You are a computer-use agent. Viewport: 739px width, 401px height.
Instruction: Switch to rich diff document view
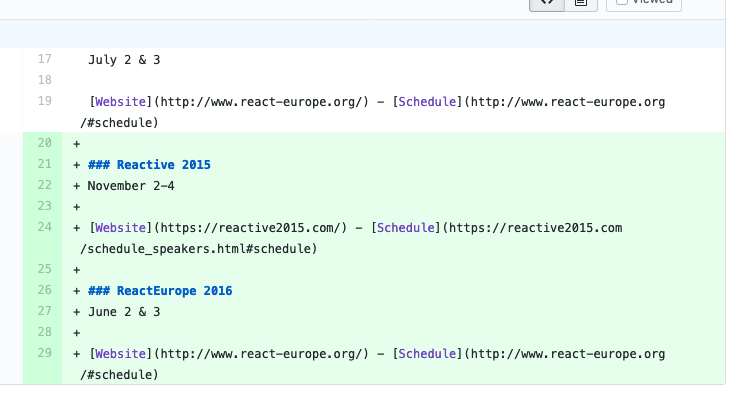click(581, 3)
